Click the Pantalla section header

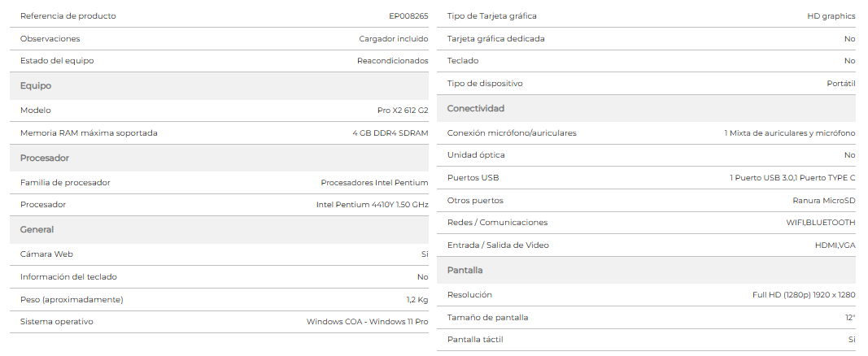(646, 271)
